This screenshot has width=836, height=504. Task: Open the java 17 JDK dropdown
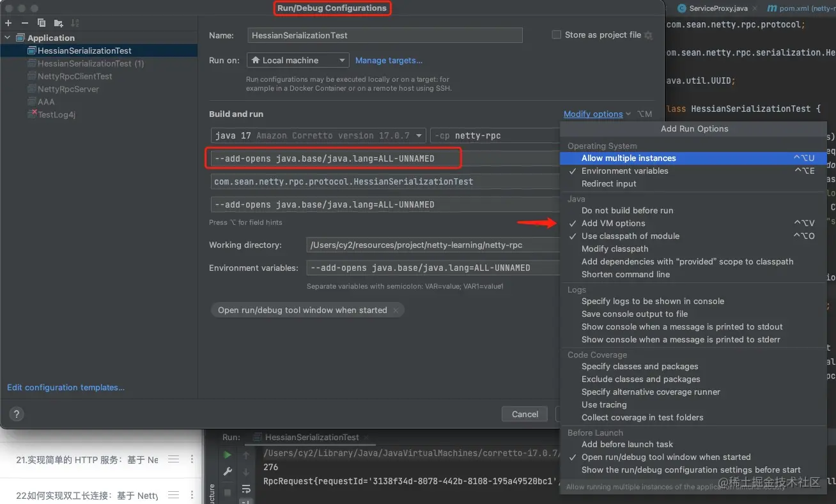click(x=318, y=135)
